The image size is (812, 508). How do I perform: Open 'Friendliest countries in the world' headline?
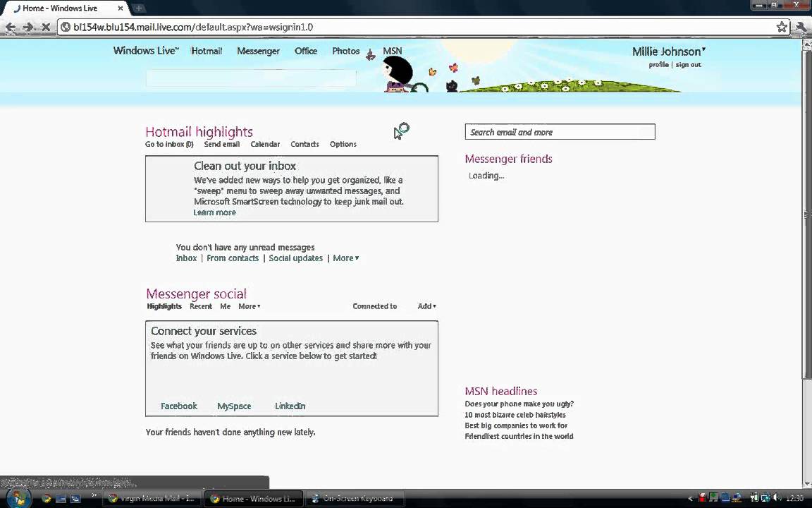pyautogui.click(x=518, y=437)
